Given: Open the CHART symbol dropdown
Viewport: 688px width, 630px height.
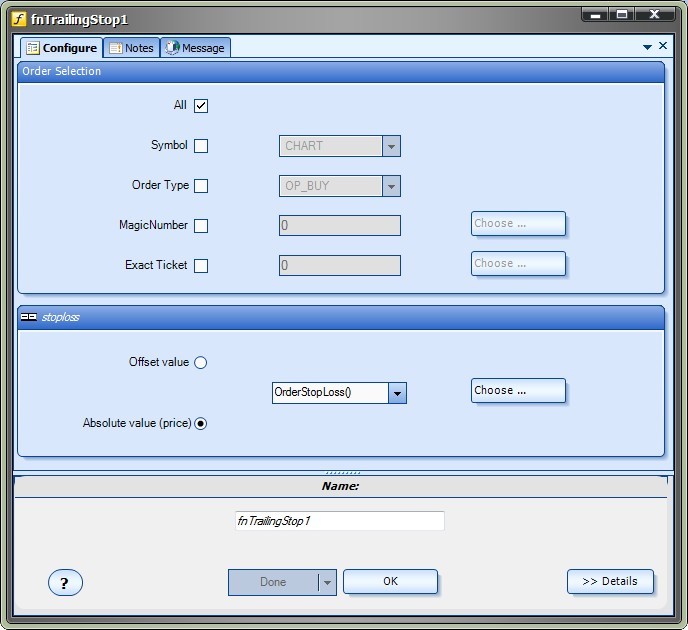Looking at the screenshot, I should [x=391, y=146].
